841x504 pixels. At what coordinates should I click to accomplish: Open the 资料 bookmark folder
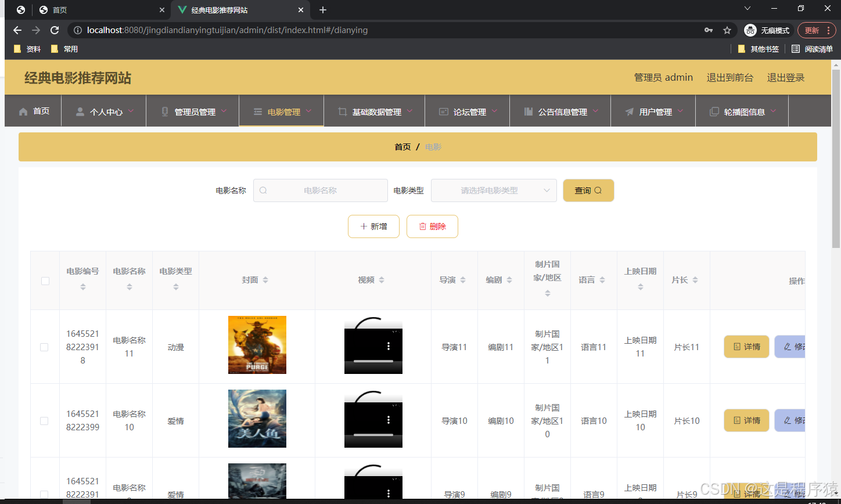pyautogui.click(x=27, y=49)
